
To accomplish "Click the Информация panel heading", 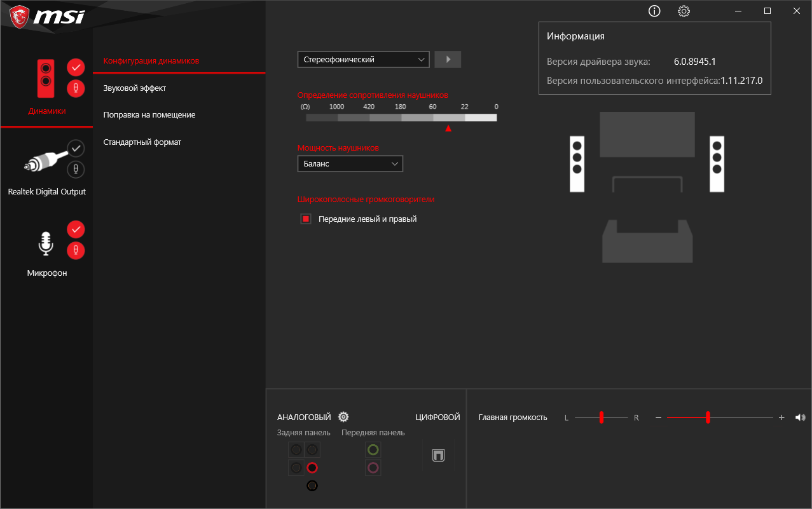I will coord(575,36).
